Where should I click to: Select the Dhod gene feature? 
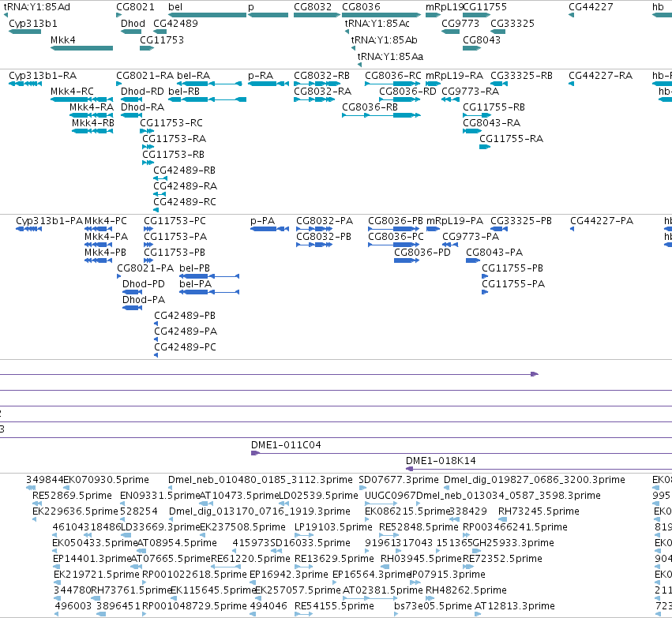pyautogui.click(x=131, y=32)
